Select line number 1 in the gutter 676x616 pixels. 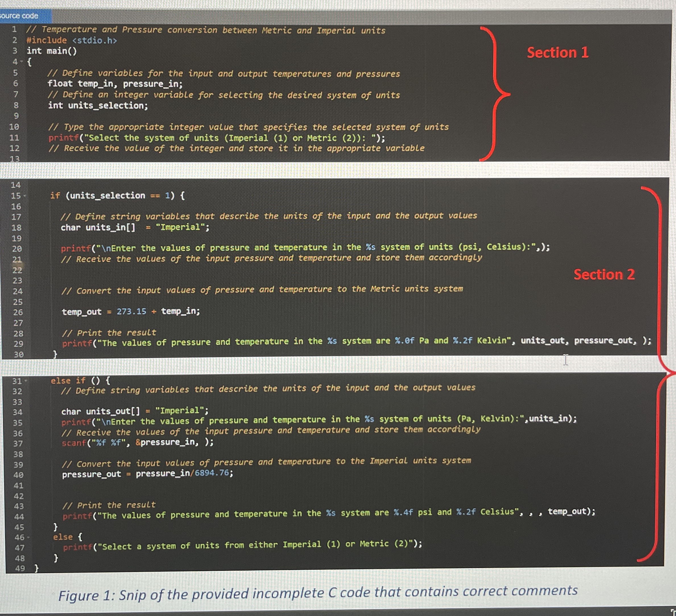coord(15,30)
